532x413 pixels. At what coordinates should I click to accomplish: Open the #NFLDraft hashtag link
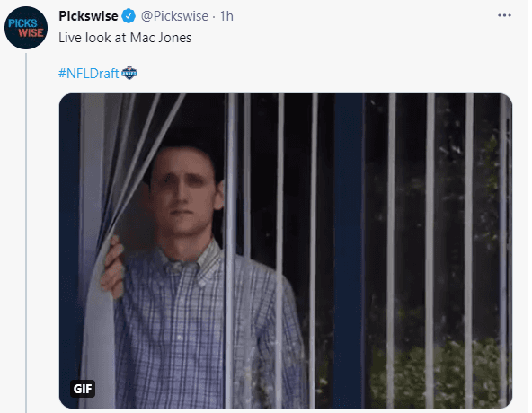point(88,74)
